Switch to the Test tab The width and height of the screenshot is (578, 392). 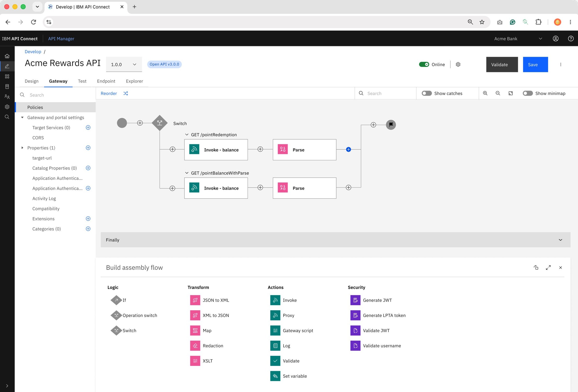pos(82,81)
